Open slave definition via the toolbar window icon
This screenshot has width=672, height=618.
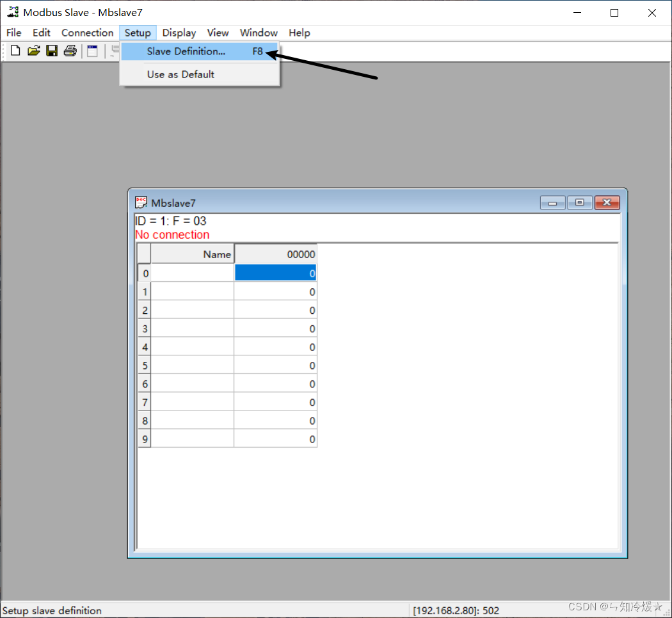[x=92, y=50]
